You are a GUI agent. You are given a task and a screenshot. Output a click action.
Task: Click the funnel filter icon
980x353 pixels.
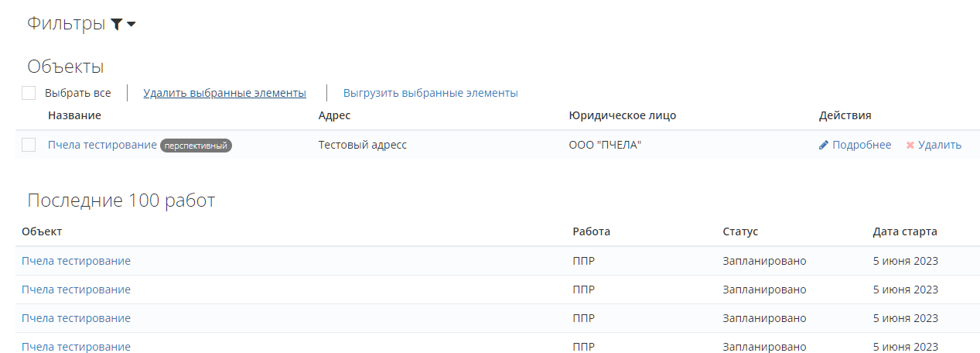[x=116, y=24]
